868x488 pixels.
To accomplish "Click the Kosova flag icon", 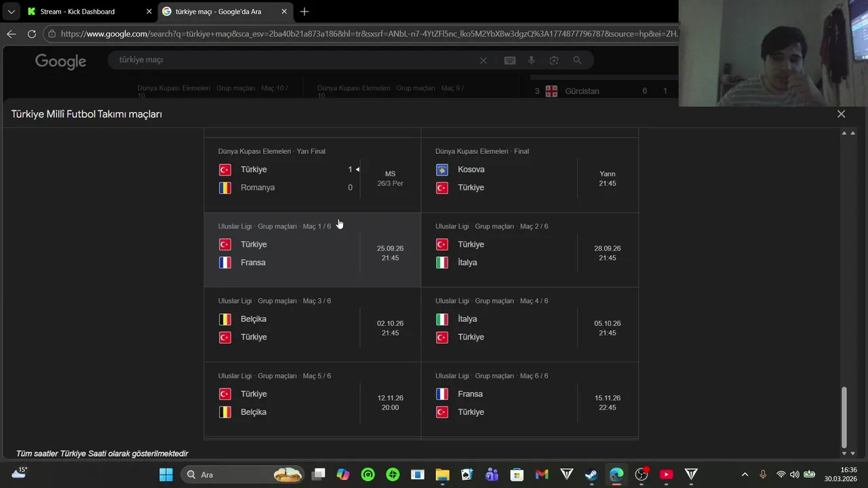I will tap(442, 169).
